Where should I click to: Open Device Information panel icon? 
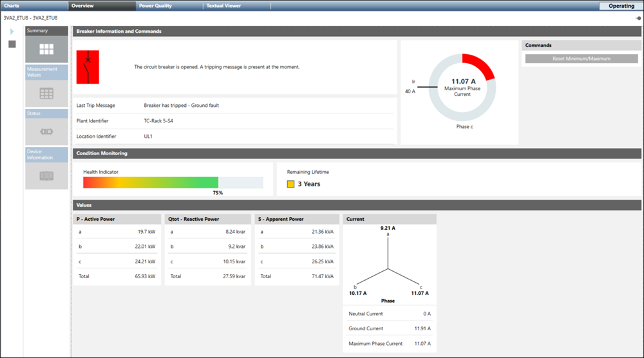point(46,175)
